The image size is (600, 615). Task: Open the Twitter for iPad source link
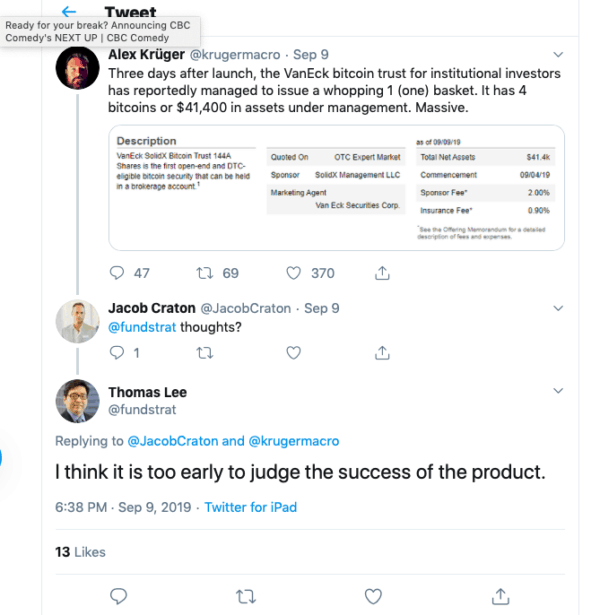click(251, 508)
